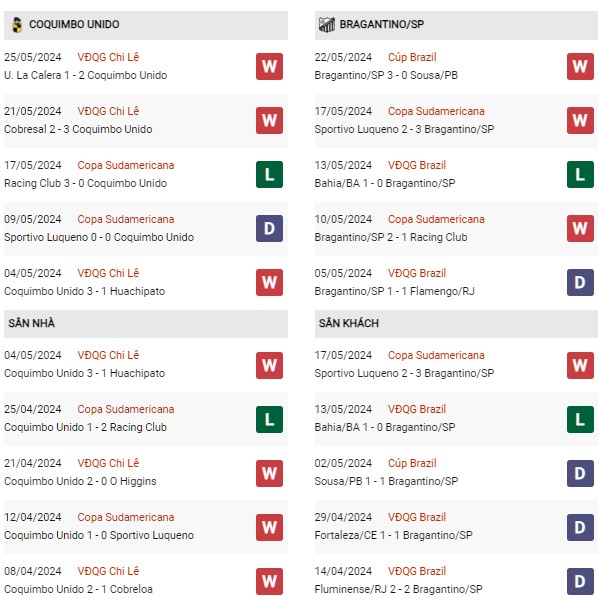The width and height of the screenshot is (598, 600).
Task: Click L badge for Racing Club 3-0 match
Action: (269, 174)
